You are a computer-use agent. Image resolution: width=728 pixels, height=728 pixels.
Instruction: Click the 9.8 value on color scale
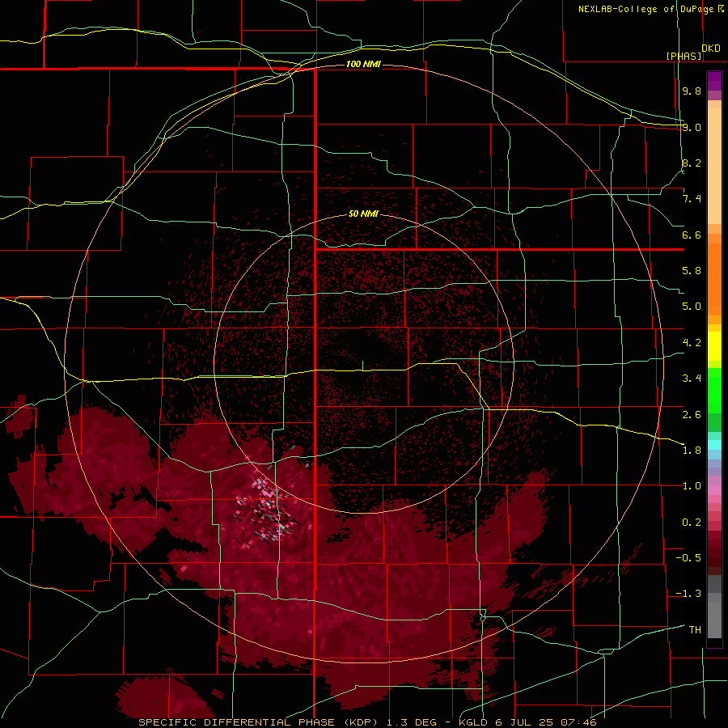click(692, 91)
